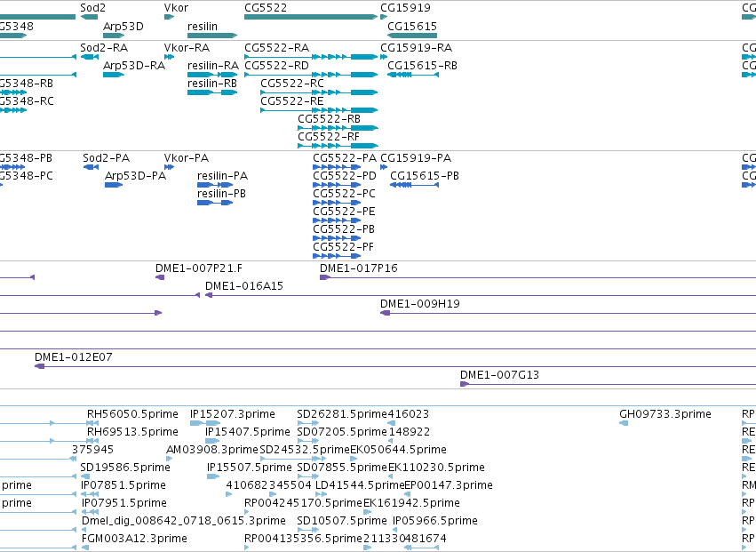This screenshot has height=552, width=756.
Task: Select the IP07851.5prime EST label
Action: (x=123, y=486)
